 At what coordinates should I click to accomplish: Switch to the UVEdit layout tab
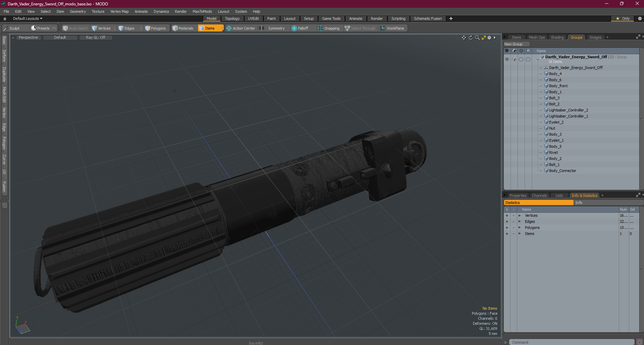[x=253, y=19]
